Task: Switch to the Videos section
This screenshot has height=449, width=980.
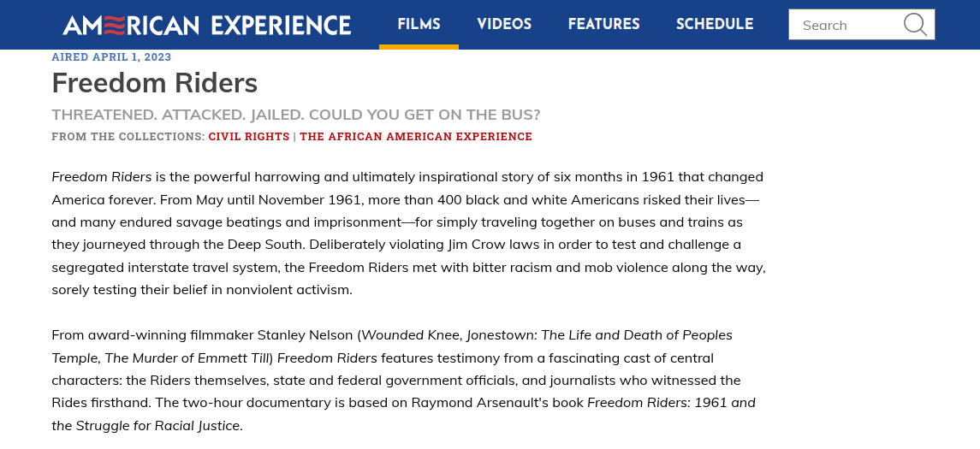Action: point(504,25)
